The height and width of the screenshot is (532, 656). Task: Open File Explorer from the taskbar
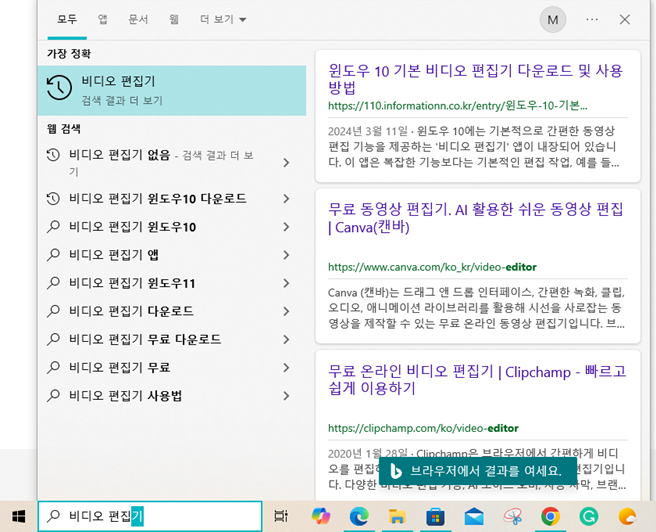pyautogui.click(x=397, y=517)
